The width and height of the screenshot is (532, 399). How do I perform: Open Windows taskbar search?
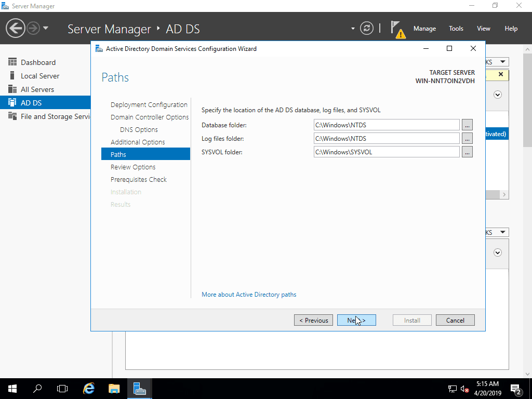(37, 389)
